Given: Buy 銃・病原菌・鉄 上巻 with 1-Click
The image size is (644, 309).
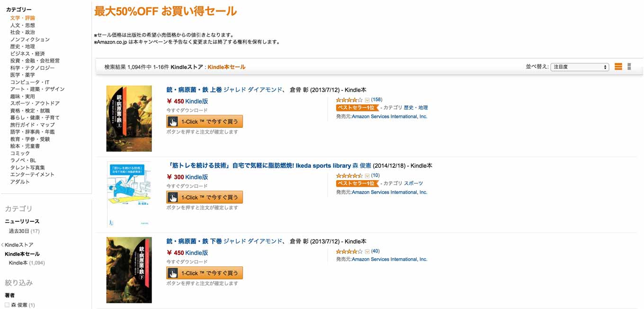Looking at the screenshot, I should [x=205, y=121].
